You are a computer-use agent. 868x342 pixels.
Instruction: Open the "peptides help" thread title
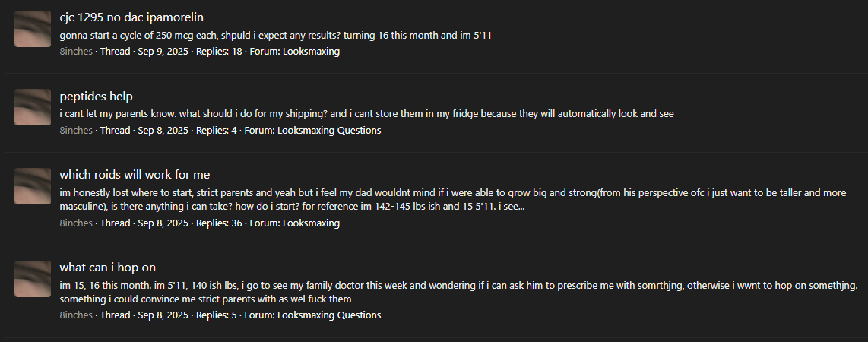(x=97, y=97)
